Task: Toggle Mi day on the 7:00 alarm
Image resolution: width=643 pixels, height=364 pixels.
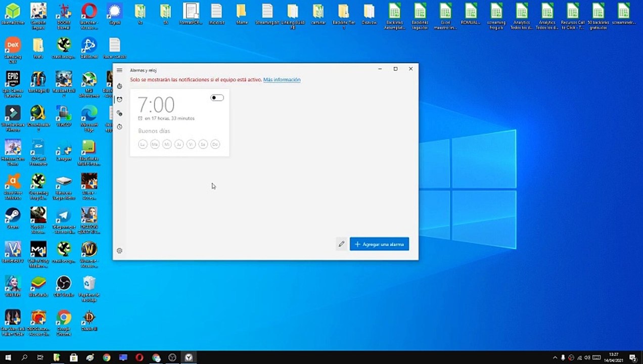Action: (x=167, y=145)
